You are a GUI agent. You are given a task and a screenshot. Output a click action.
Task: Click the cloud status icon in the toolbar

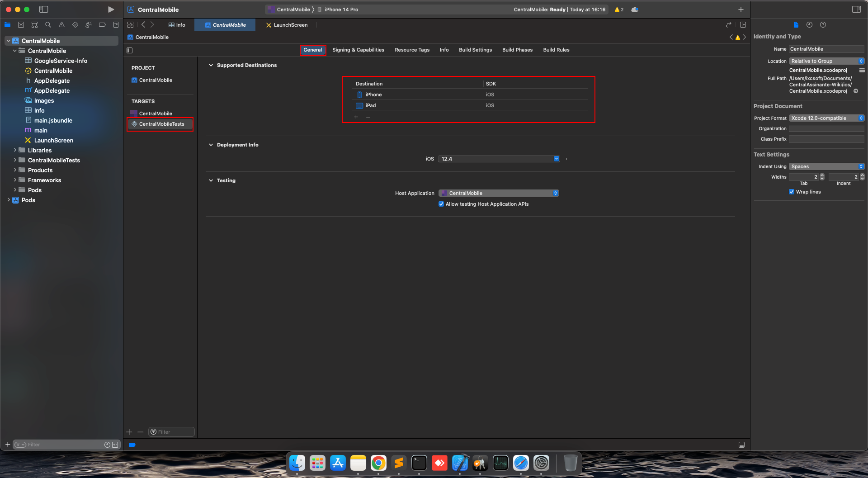635,9
